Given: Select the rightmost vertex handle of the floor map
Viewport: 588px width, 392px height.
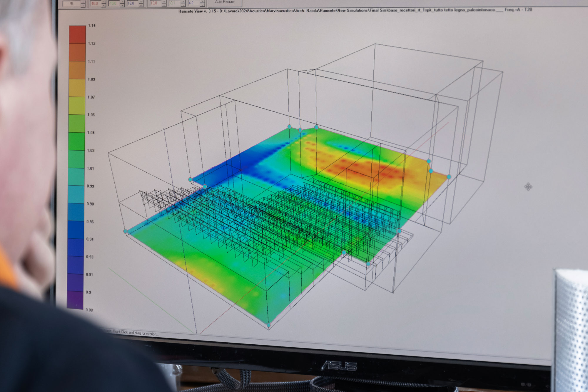Looking at the screenshot, I should tap(449, 177).
